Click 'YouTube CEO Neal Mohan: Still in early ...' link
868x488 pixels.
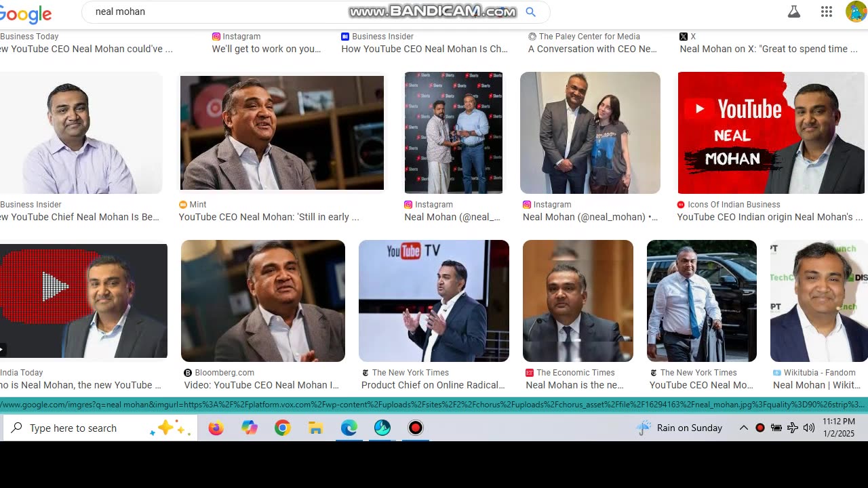click(269, 217)
